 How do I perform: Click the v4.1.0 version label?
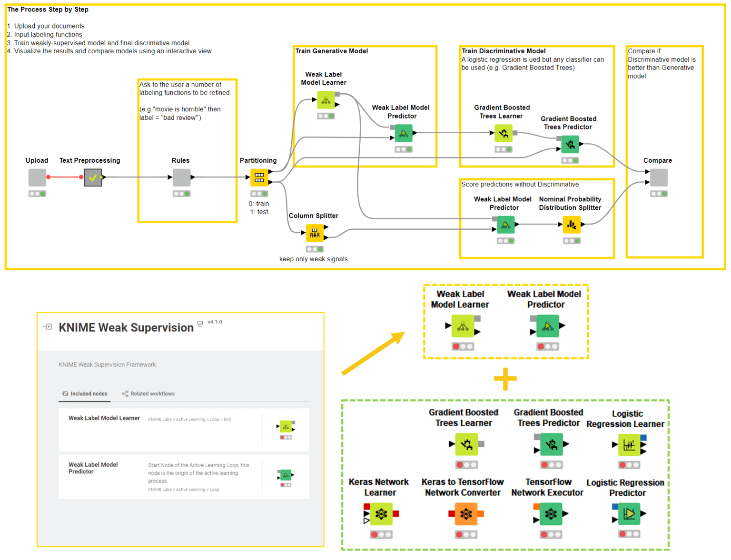click(x=215, y=322)
